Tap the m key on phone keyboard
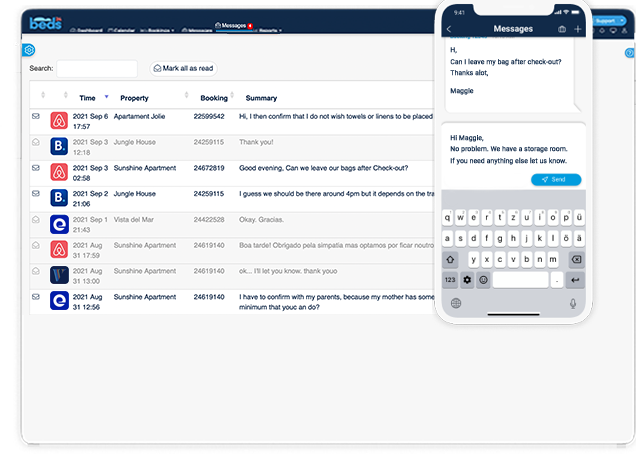The height and width of the screenshot is (454, 636). click(x=552, y=260)
